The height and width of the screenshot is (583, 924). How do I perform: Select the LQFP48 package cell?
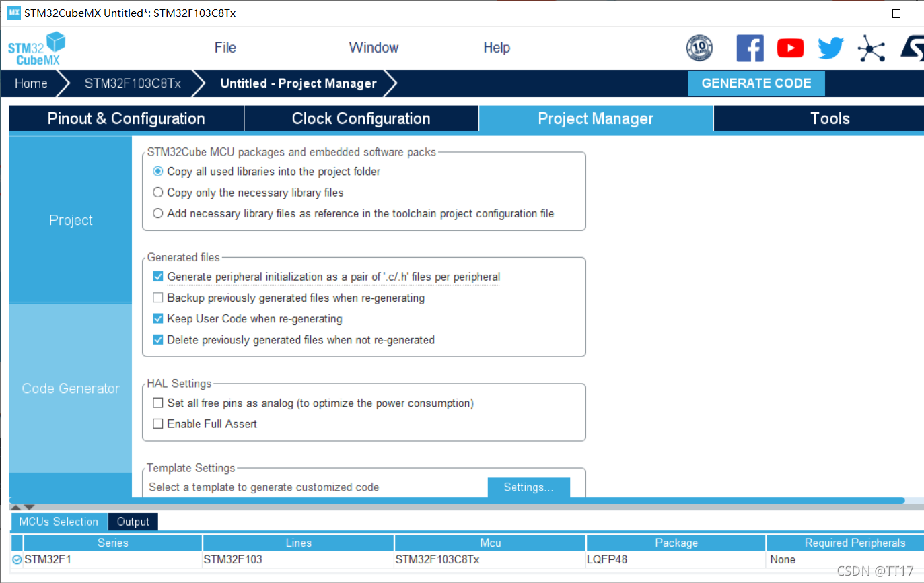tap(676, 559)
